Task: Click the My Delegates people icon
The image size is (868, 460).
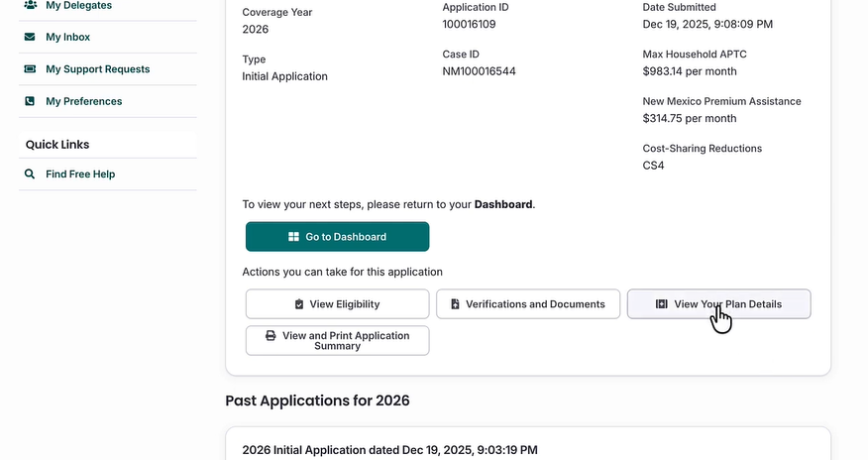Action: pos(30,5)
